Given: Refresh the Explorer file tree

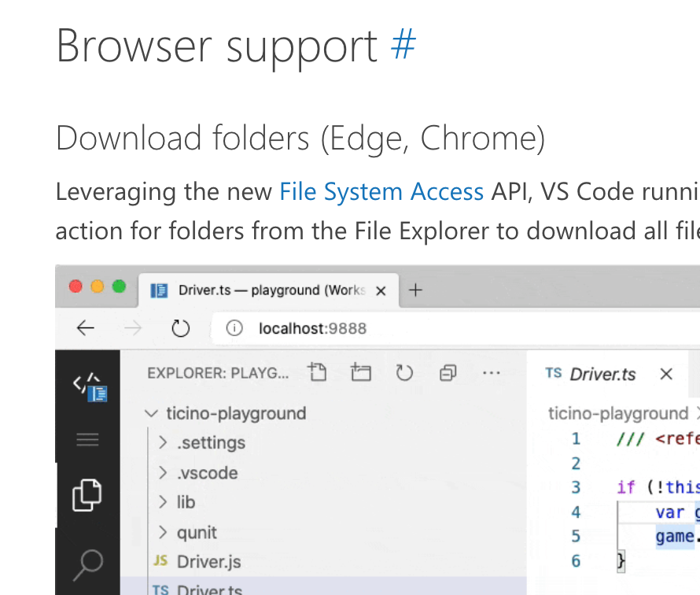Looking at the screenshot, I should point(404,372).
